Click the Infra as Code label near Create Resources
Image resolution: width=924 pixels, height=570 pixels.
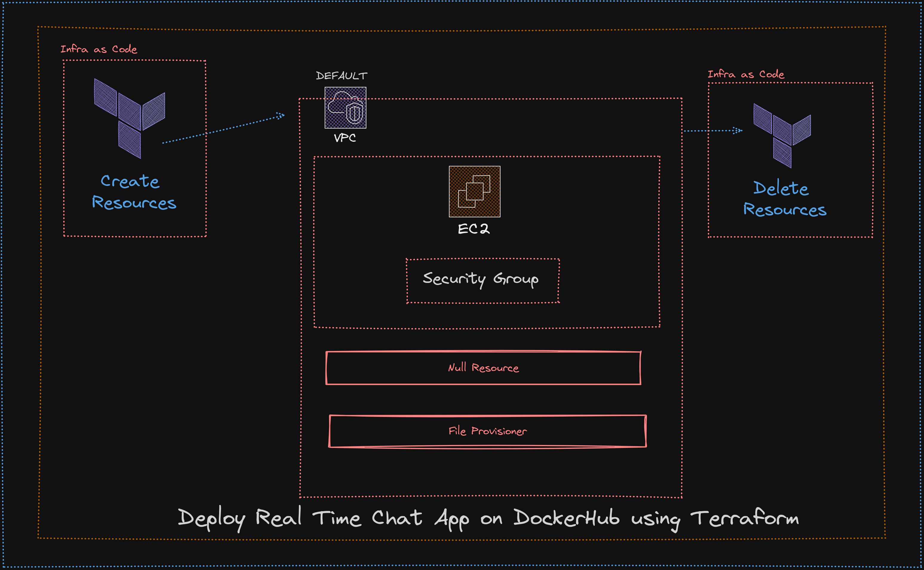click(99, 49)
